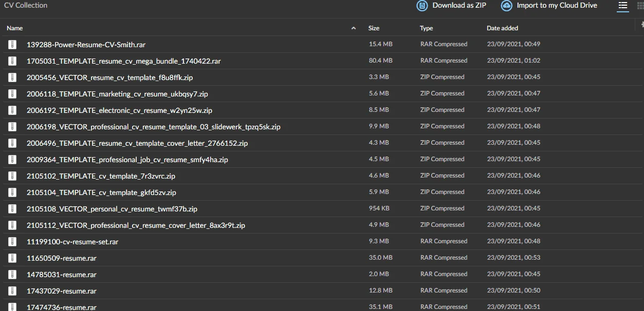Click the archive icon for 2105102_TEMPLATE_cv_template_7r3zvrc.zip
The width and height of the screenshot is (644, 311).
(x=12, y=176)
